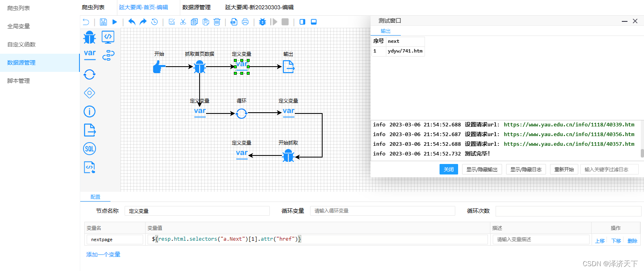Run the flow with the play icon
This screenshot has width=644, height=271.
(x=115, y=22)
